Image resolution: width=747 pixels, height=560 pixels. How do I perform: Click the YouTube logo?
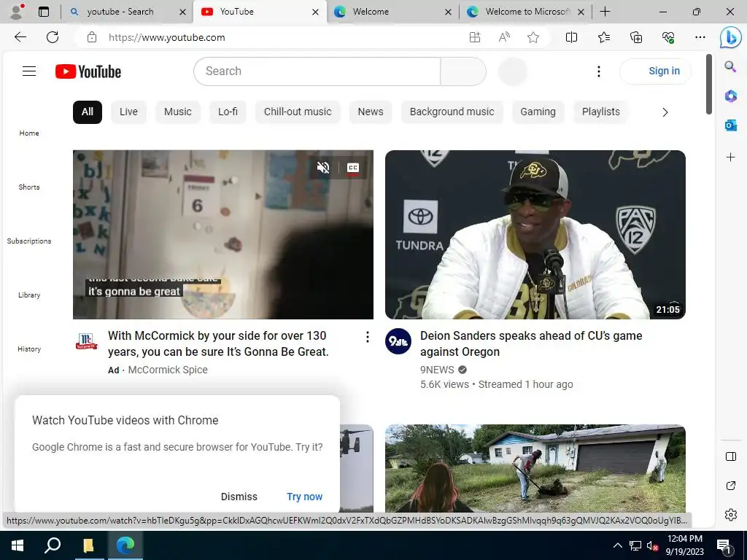coord(88,71)
